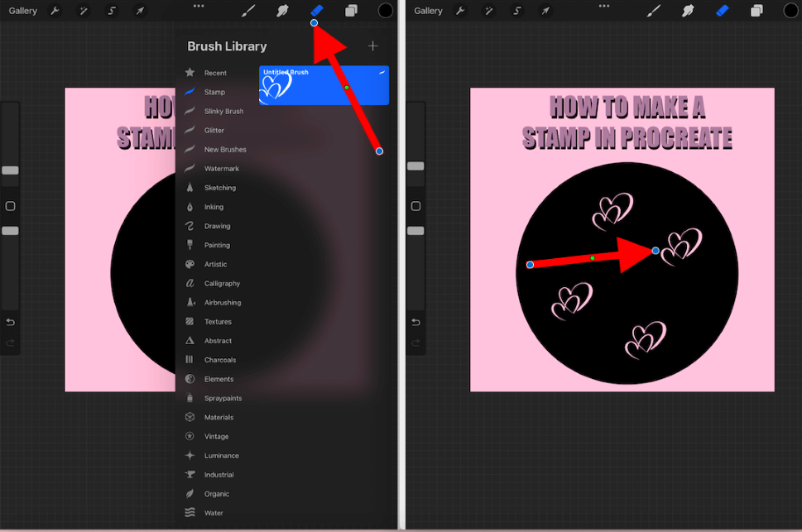
Task: Open Layers panel in left window
Action: (x=352, y=11)
